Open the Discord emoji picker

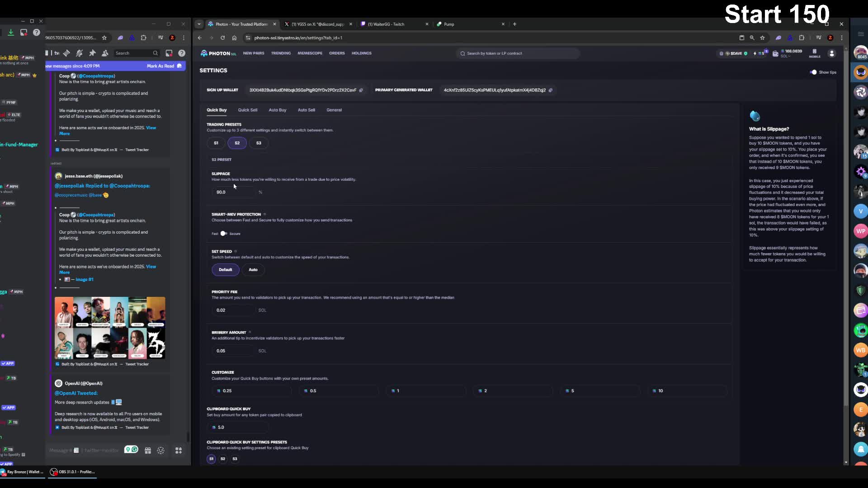point(160,450)
